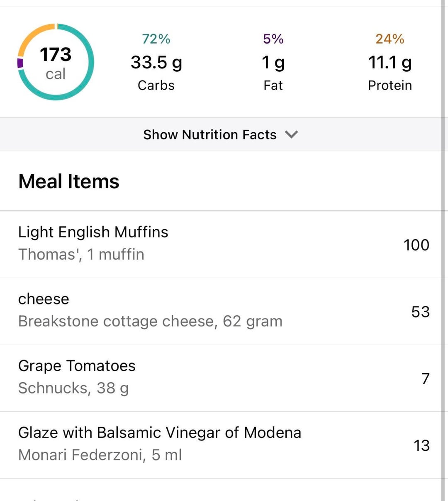This screenshot has width=448, height=501.
Task: Open the Breakstone cottage cheese item
Action: click(150, 311)
